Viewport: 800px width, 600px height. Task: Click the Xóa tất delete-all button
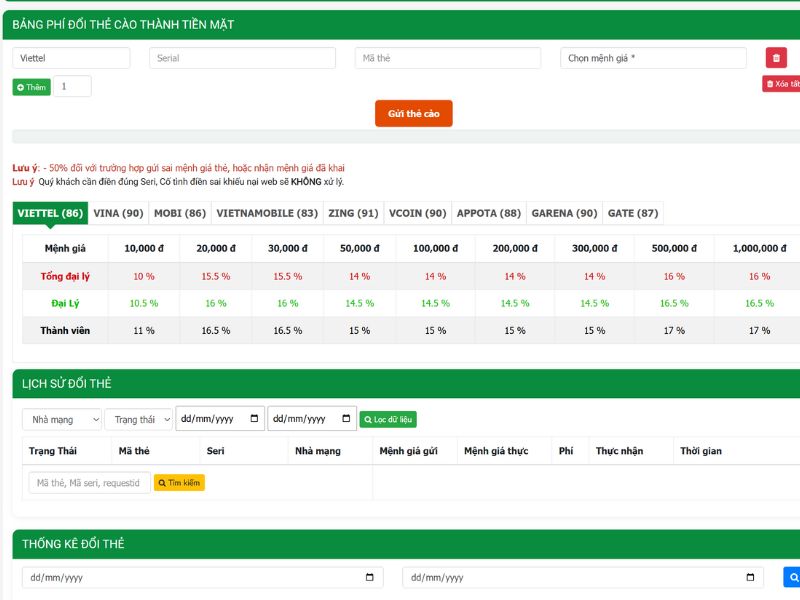point(781,84)
